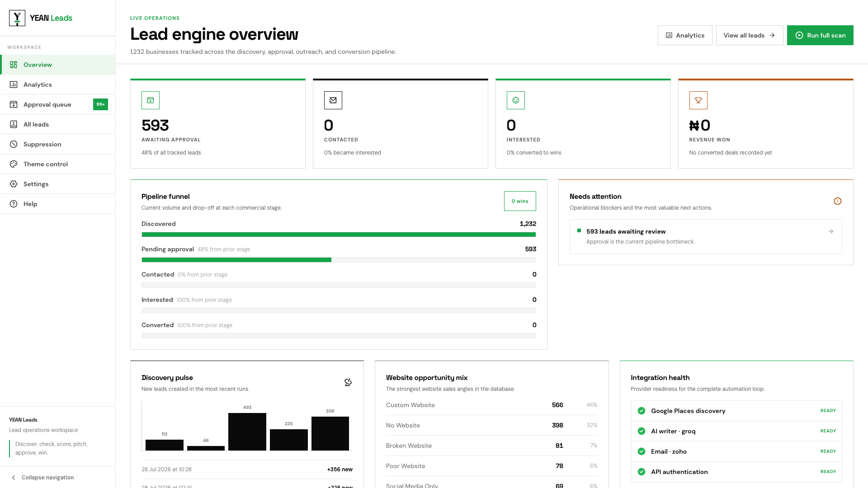The image size is (868, 488).
Task: Click the YEAN Leads logo icon
Action: pyautogui.click(x=17, y=18)
